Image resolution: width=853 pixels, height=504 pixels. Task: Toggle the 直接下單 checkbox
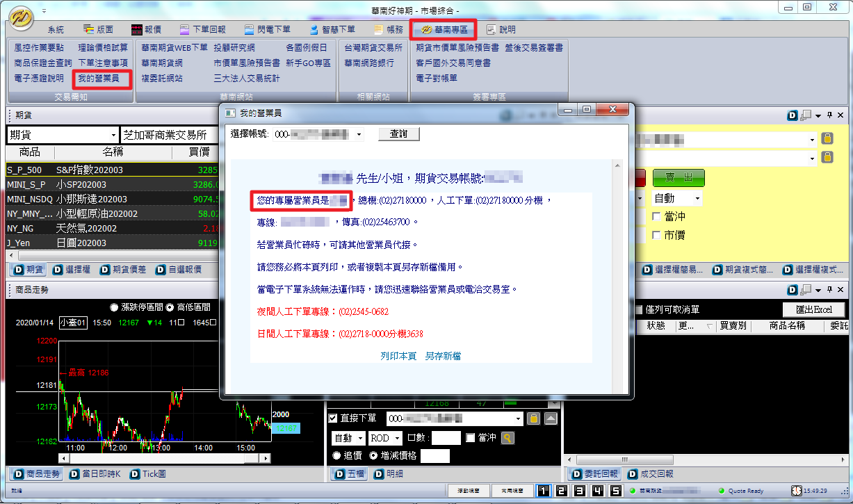coord(333,418)
